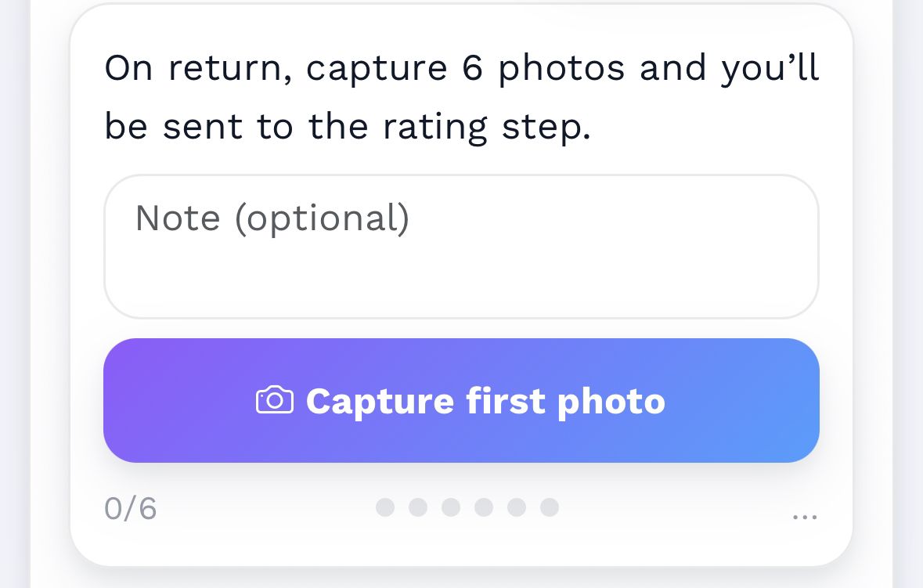923x588 pixels.
Task: Select the fifth photo progress dot
Action: 517,507
